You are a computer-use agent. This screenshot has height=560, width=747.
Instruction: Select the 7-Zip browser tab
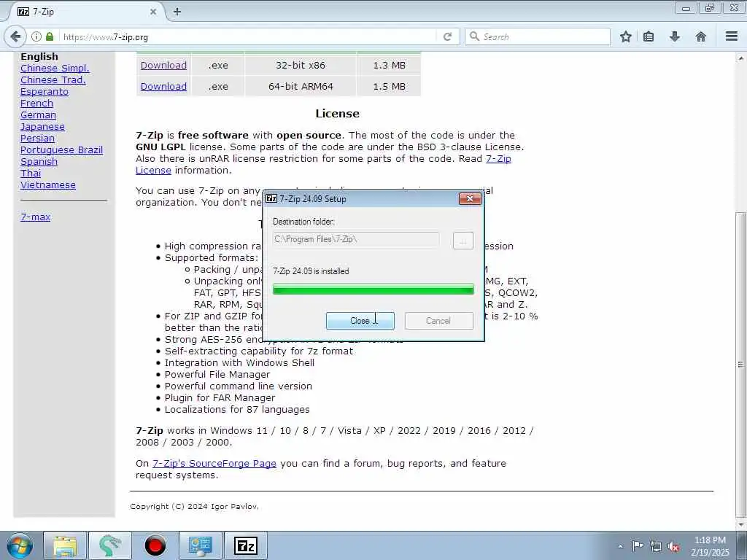(86, 12)
